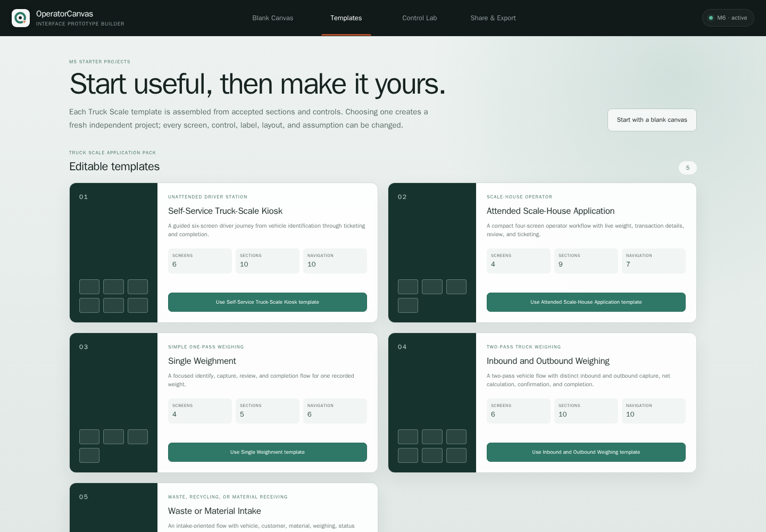Select the Self-Service Truck-Scale Kiosk title
Image resolution: width=766 pixels, height=532 pixels.
click(225, 211)
